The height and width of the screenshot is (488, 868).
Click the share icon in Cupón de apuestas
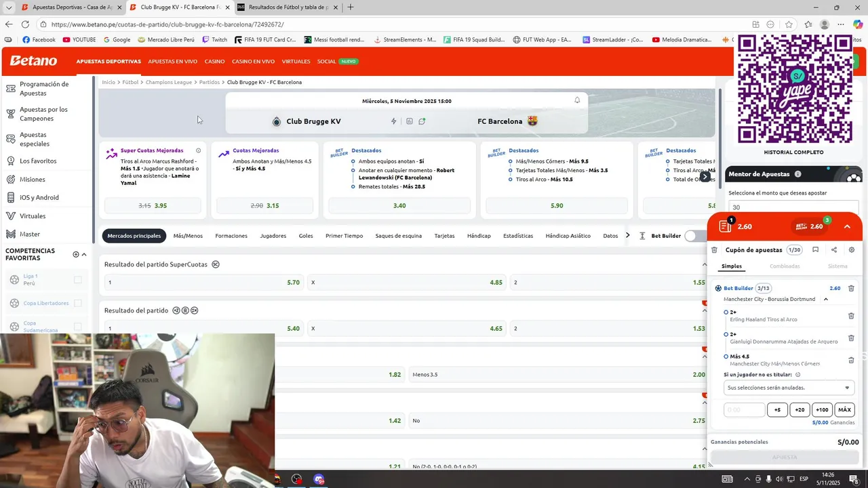833,249
